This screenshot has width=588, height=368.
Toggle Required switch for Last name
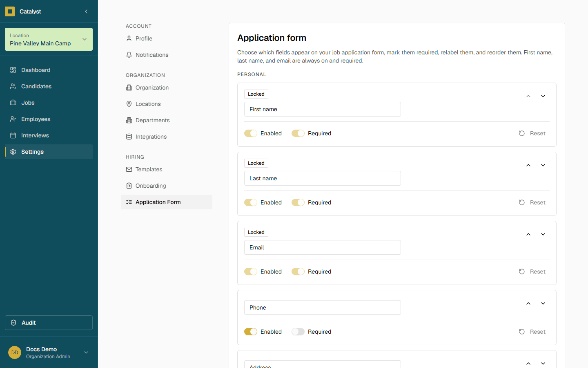tap(298, 202)
